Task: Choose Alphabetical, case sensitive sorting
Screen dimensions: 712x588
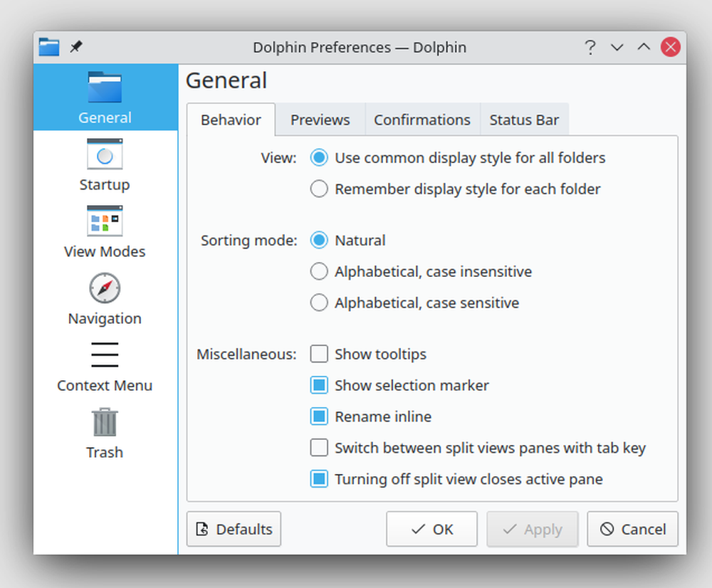Action: [x=414, y=303]
